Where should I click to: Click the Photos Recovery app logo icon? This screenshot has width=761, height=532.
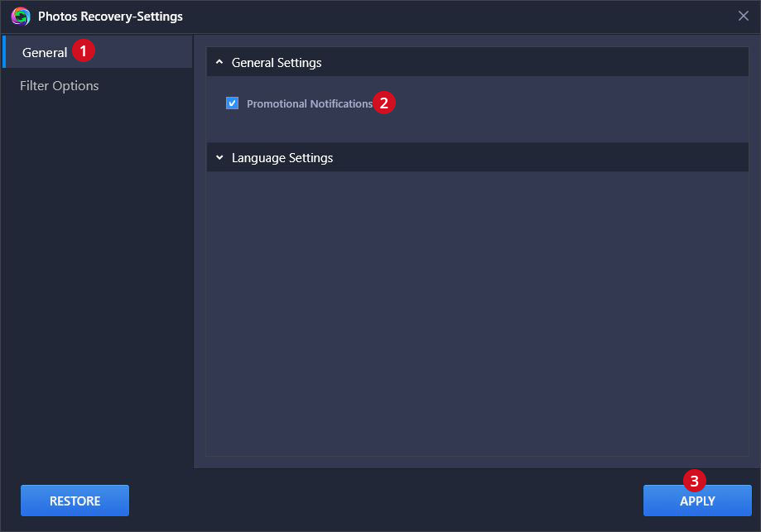pyautogui.click(x=21, y=17)
